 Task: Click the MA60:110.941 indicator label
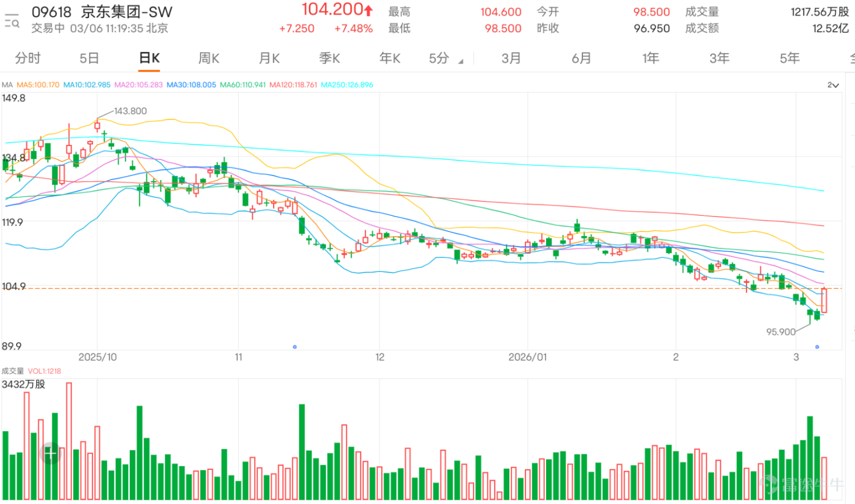pos(243,85)
